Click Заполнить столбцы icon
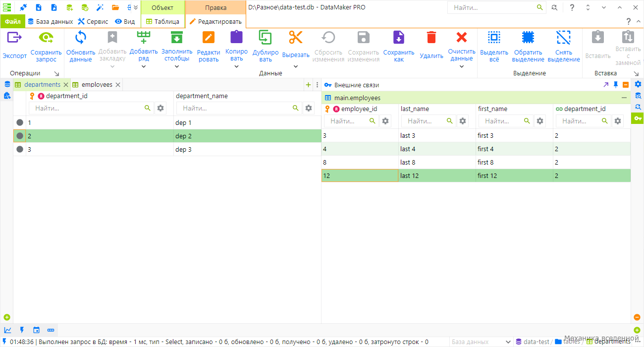The image size is (644, 347). tap(177, 38)
